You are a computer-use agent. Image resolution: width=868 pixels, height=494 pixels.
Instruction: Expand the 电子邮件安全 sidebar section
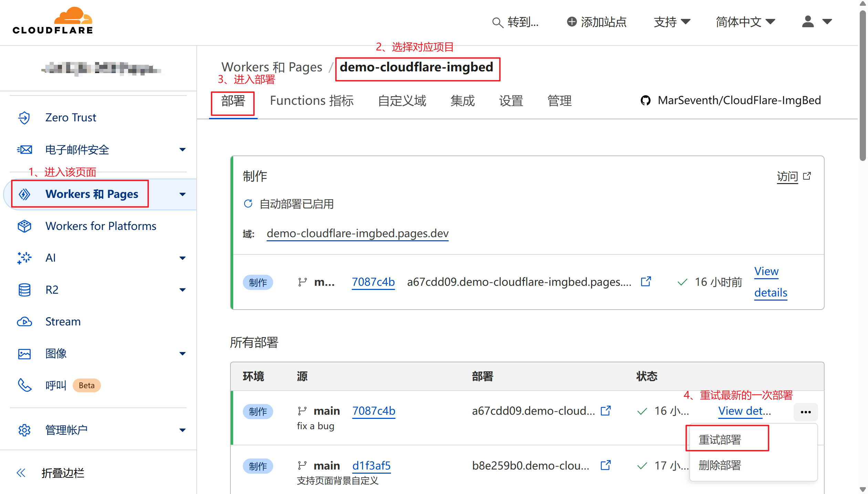click(183, 150)
